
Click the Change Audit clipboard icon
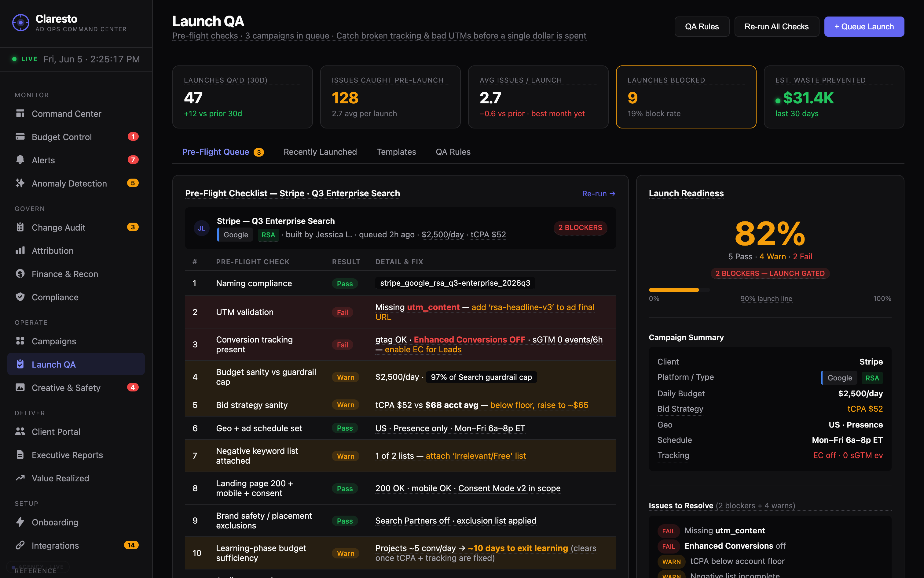tap(20, 227)
